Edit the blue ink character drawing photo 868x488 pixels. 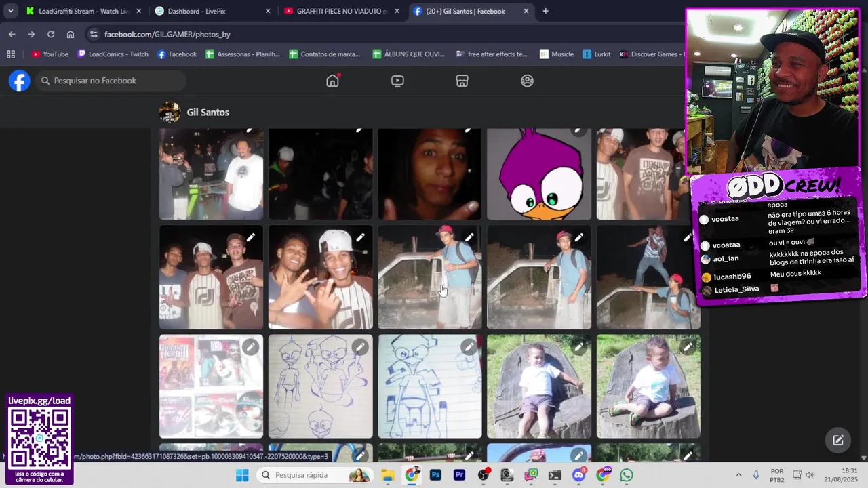469,347
